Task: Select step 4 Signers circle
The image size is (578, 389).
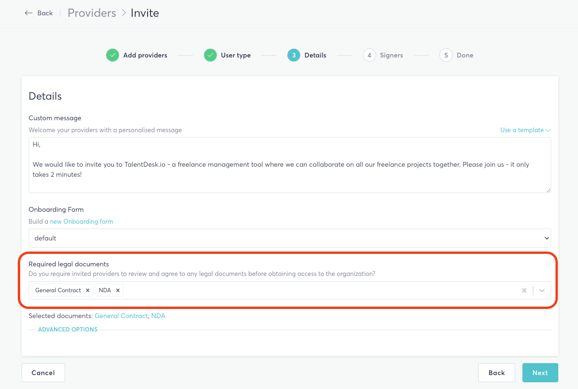Action: click(369, 55)
